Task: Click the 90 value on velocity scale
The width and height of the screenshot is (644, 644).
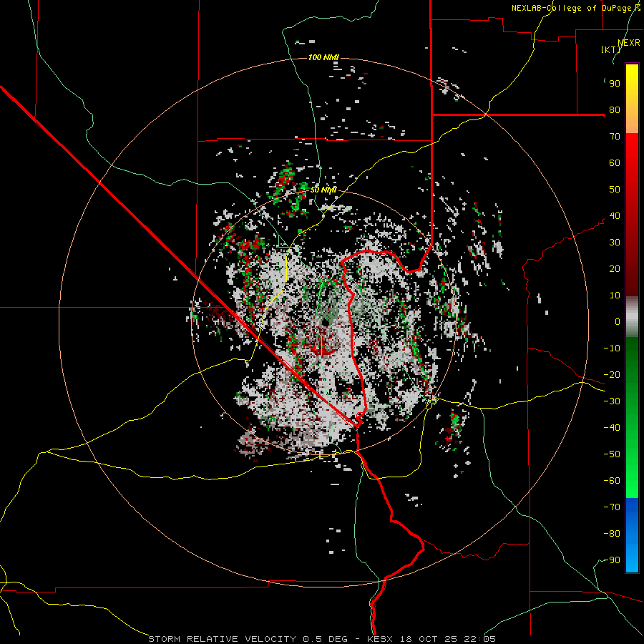Action: click(x=615, y=84)
